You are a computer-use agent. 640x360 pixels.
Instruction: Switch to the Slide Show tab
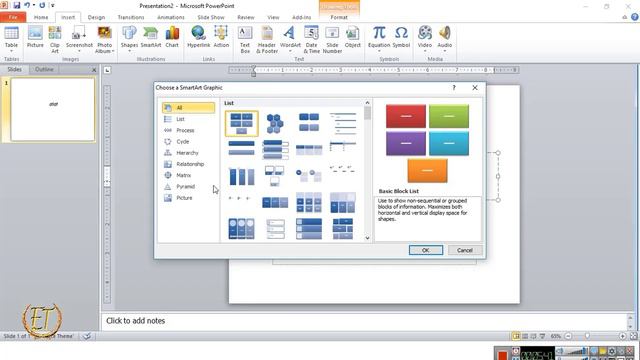coord(211,17)
